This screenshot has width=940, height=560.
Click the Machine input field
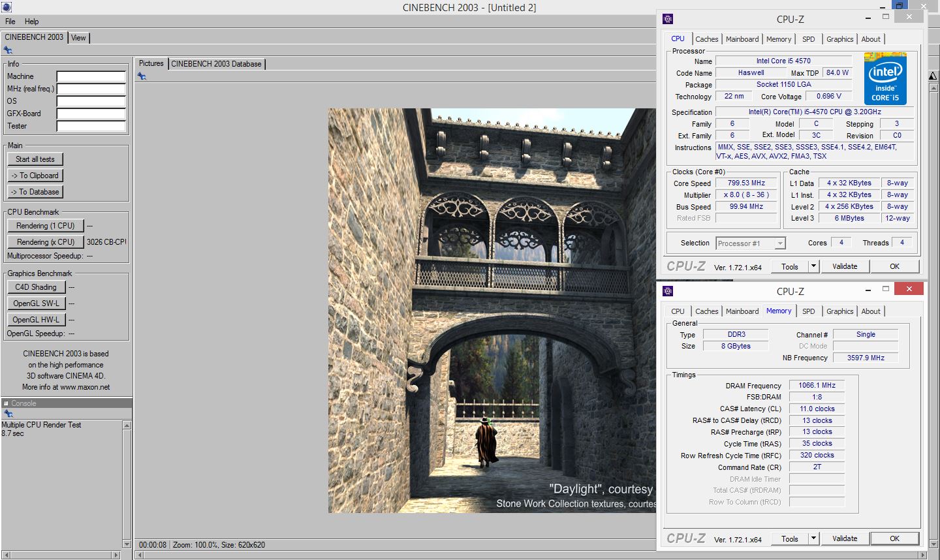(91, 76)
